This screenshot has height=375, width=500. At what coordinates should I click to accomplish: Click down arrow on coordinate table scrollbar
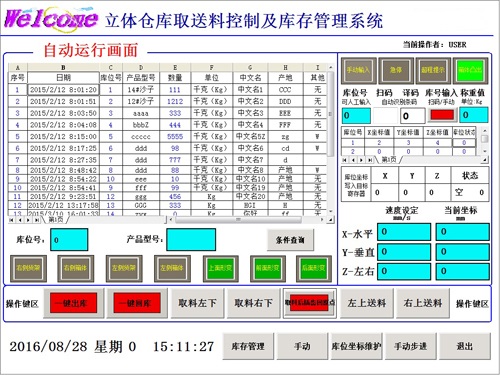pos(485,152)
